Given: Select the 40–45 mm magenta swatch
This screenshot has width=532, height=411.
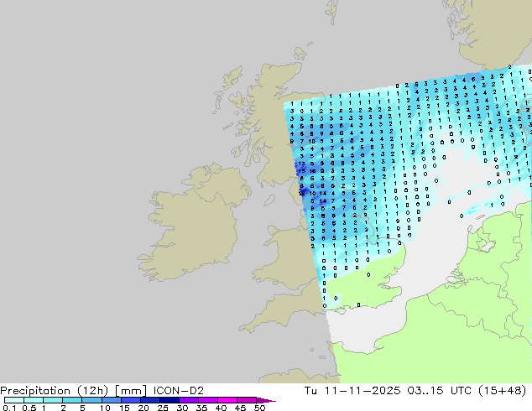Looking at the screenshot, I should (x=227, y=400).
